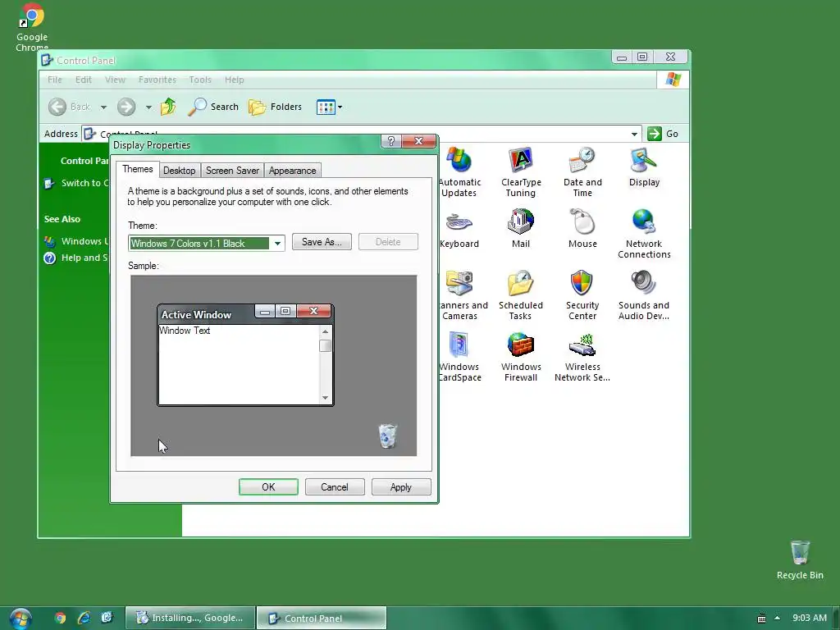Open the Display applet icon
Image resolution: width=840 pixels, height=630 pixels.
click(644, 167)
